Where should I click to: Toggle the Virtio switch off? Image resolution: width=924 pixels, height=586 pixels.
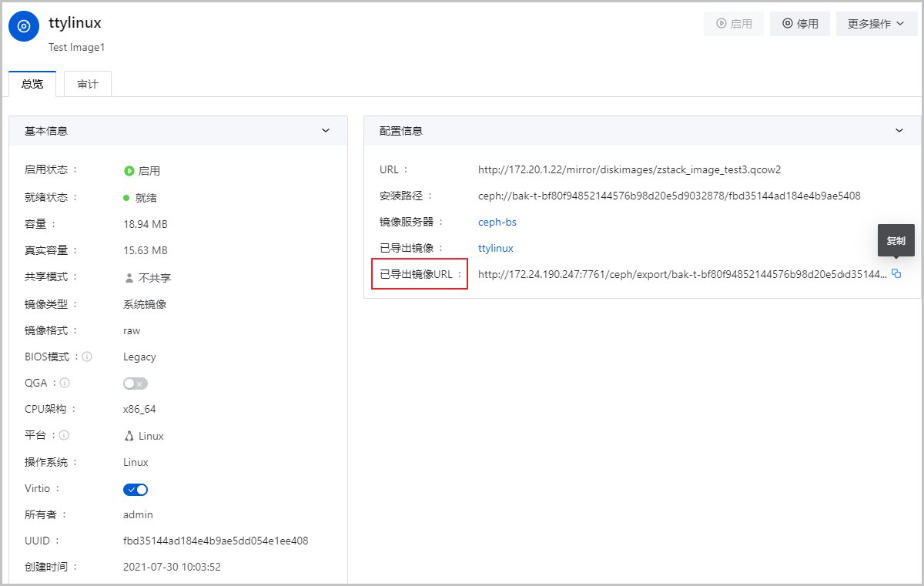tap(136, 490)
